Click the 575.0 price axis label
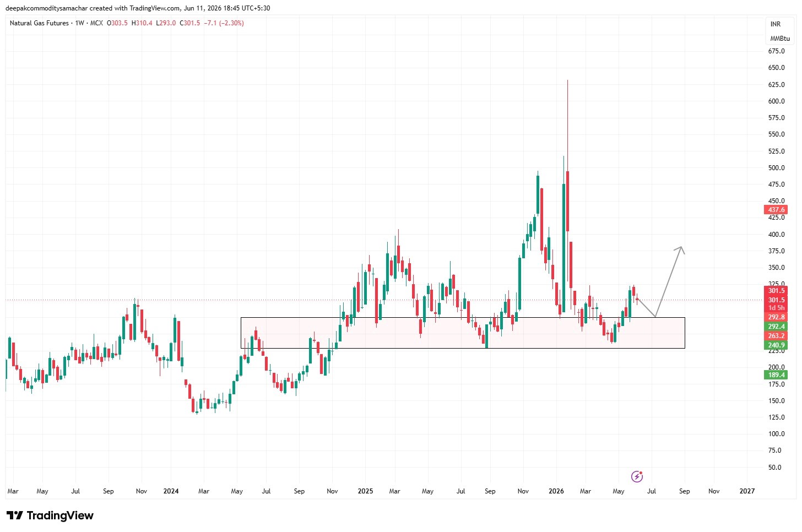 [776, 118]
